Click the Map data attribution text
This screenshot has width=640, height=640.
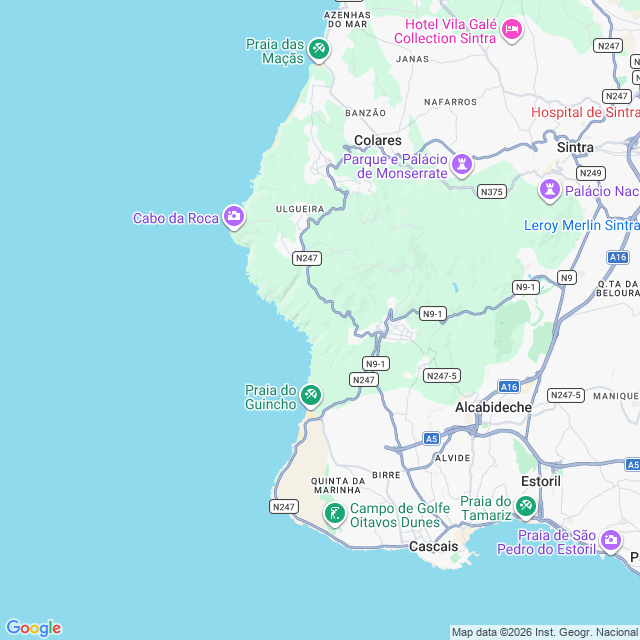pyautogui.click(x=545, y=632)
